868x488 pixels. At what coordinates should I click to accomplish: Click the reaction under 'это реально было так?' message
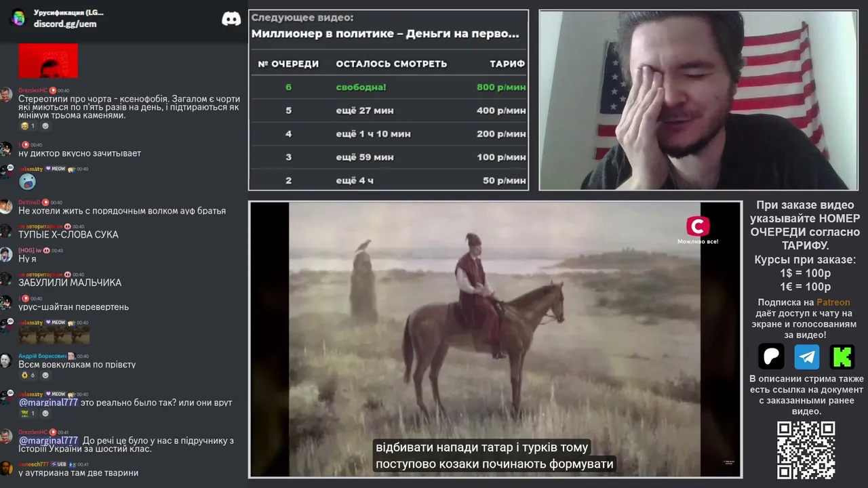pos(28,413)
